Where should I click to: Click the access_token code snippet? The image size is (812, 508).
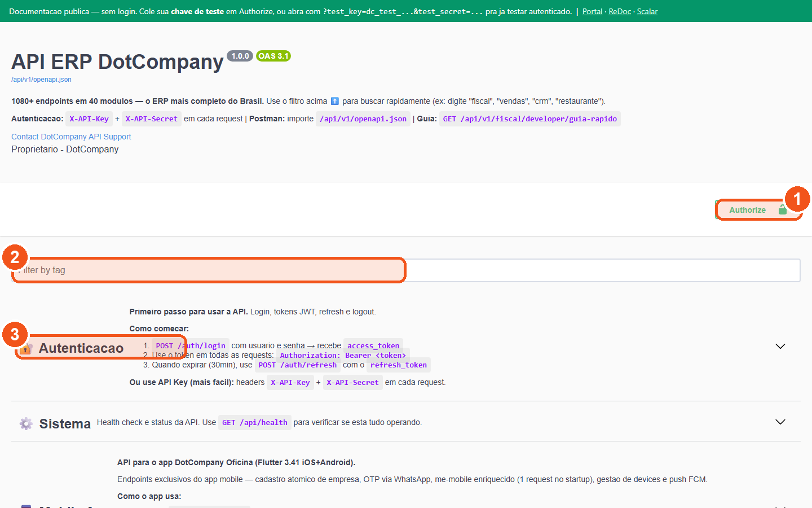click(373, 346)
